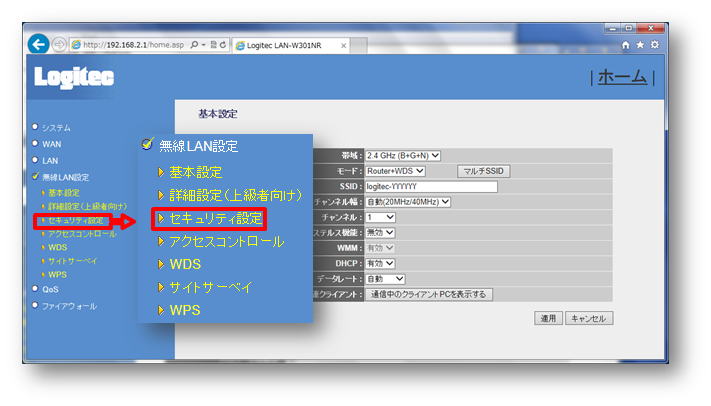The height and width of the screenshot is (406, 711).
Task: Click 通信中のクライアントPCを表示する button
Action: pos(429,294)
